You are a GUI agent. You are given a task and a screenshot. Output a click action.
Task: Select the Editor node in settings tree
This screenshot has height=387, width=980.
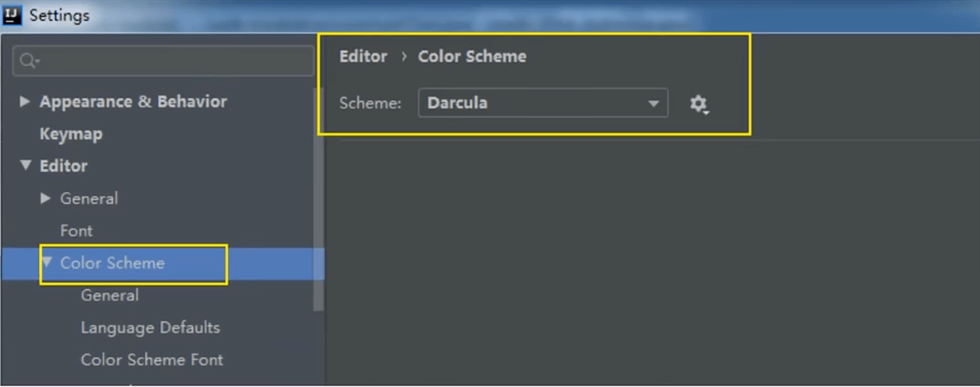(x=64, y=166)
